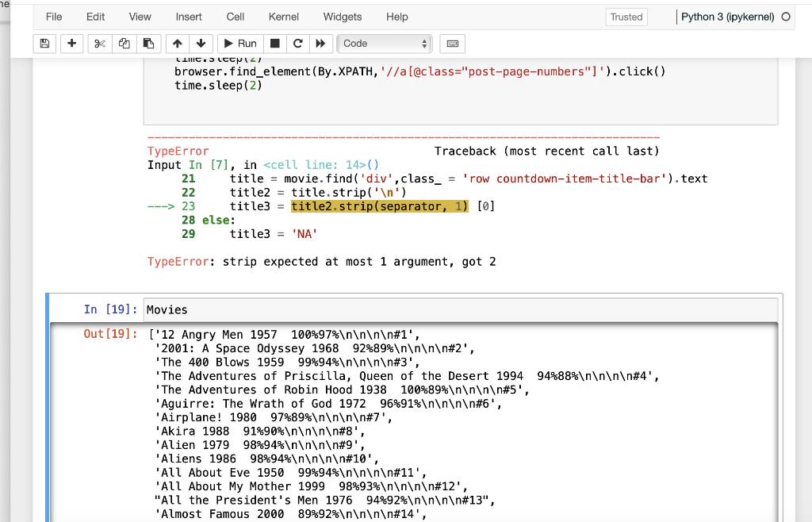This screenshot has height=522, width=812.
Task: Click the 'All About Eve 1950' line
Action: coord(291,473)
